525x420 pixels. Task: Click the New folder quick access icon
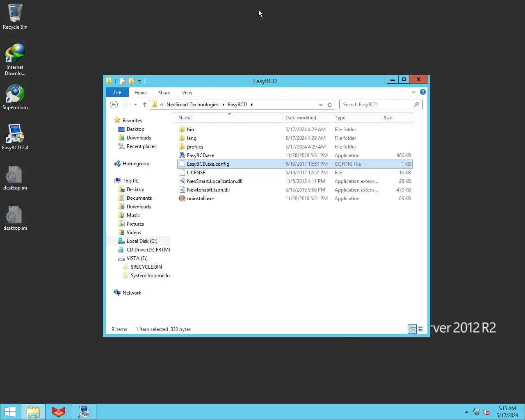131,81
